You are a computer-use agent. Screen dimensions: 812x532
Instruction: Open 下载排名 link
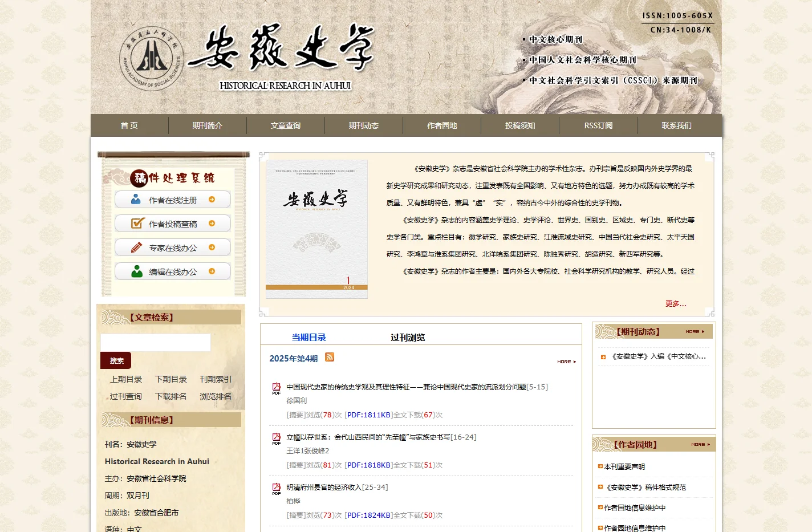[171, 396]
